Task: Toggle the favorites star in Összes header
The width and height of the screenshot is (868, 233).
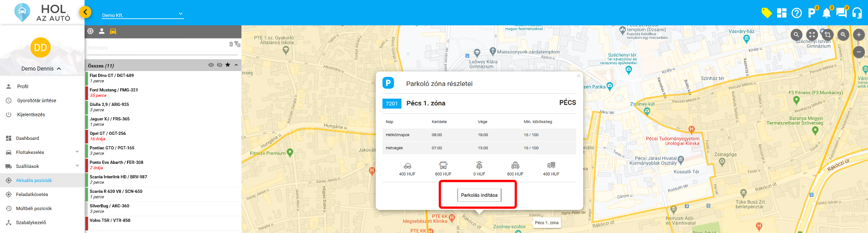Action: tap(228, 65)
